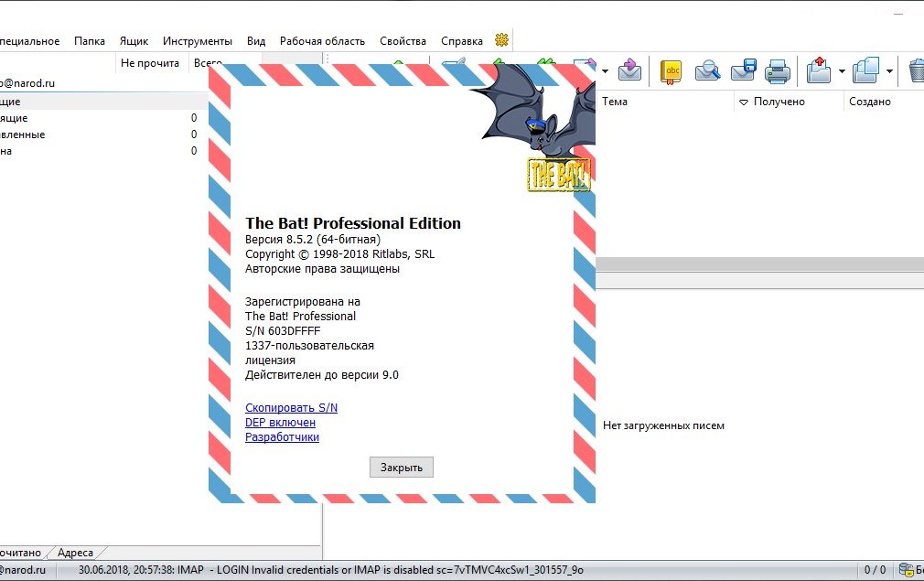Click the Нет загруженных писем text

(663, 425)
